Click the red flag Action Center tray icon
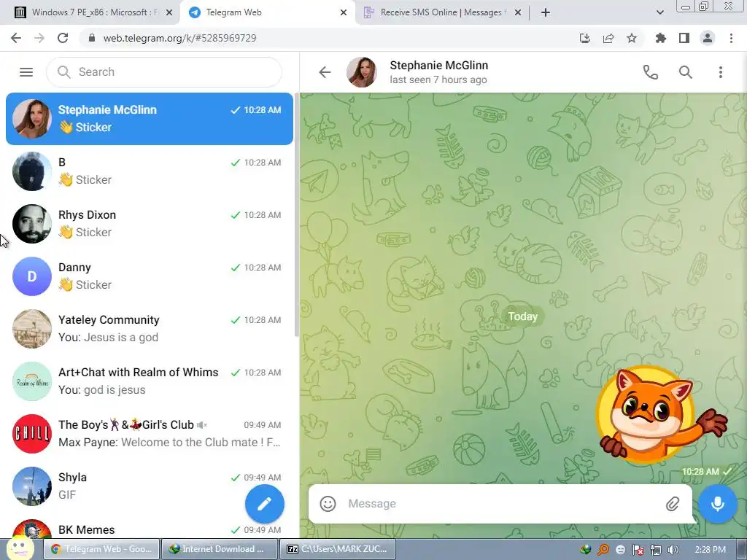This screenshot has height=560, width=747. coord(638,550)
